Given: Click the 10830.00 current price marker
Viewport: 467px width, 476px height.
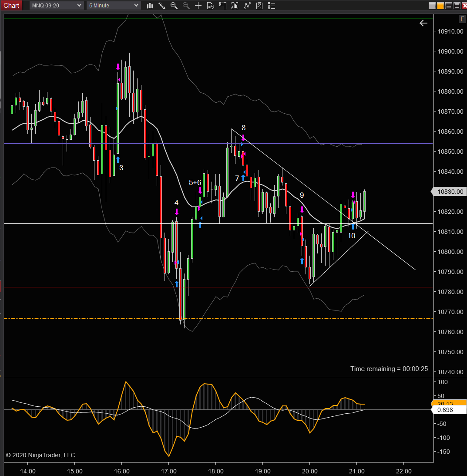Looking at the screenshot, I should tap(449, 192).
